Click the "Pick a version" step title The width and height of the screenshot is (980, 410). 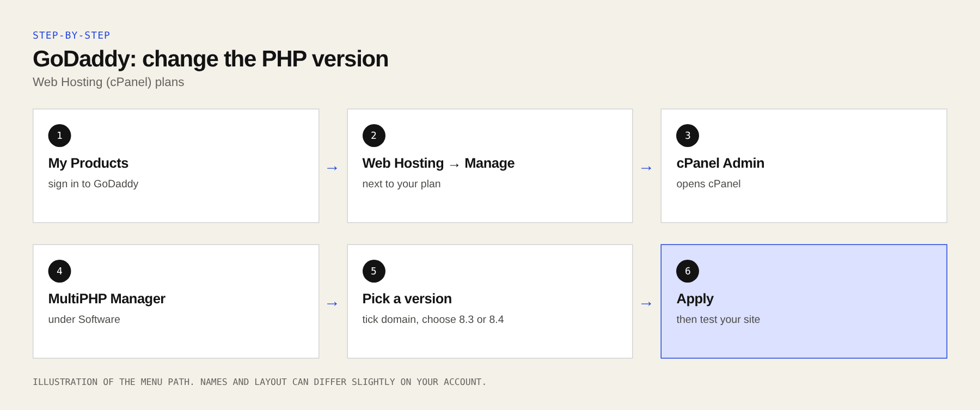pos(407,298)
